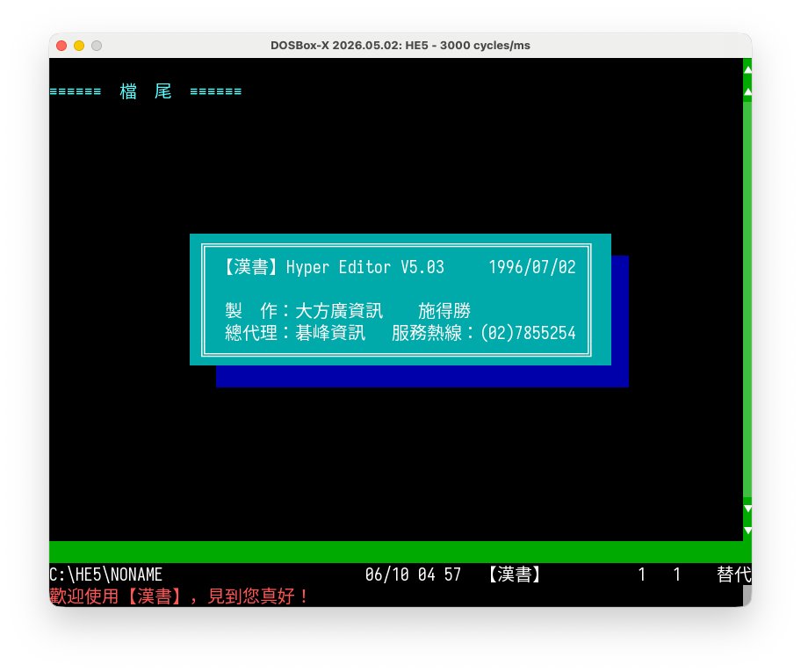Minimize the DOSBox-X window with yellow button
The width and height of the screenshot is (801, 672).
(79, 46)
